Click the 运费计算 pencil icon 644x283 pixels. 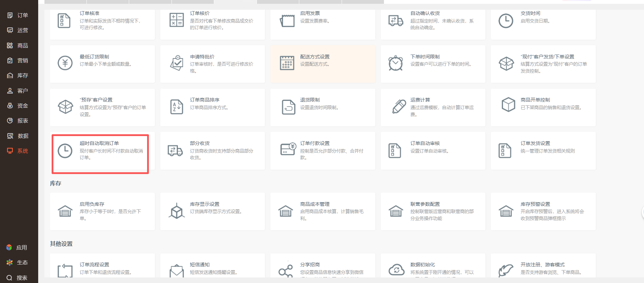click(x=399, y=106)
